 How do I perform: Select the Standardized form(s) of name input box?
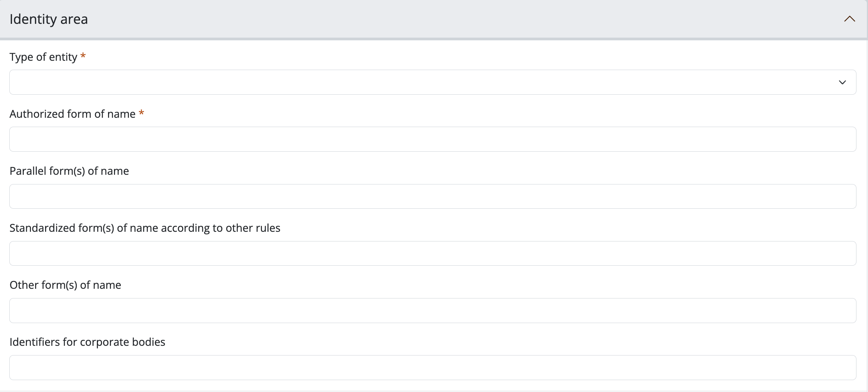432,253
